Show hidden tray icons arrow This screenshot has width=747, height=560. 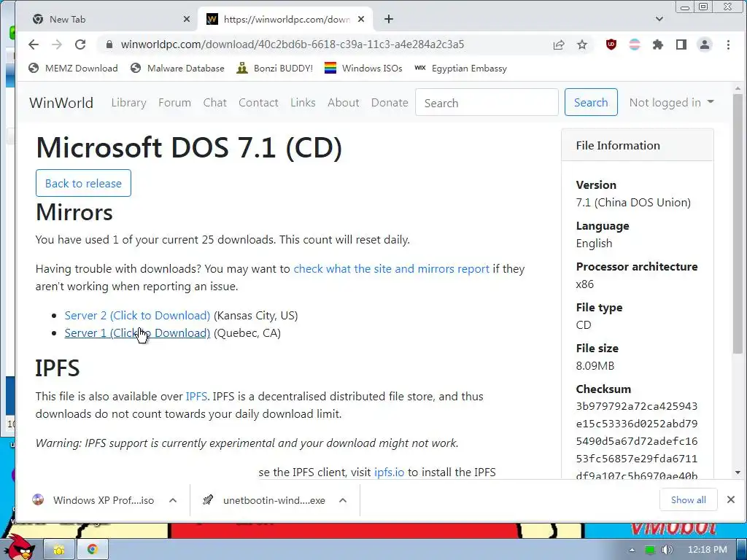pos(632,550)
